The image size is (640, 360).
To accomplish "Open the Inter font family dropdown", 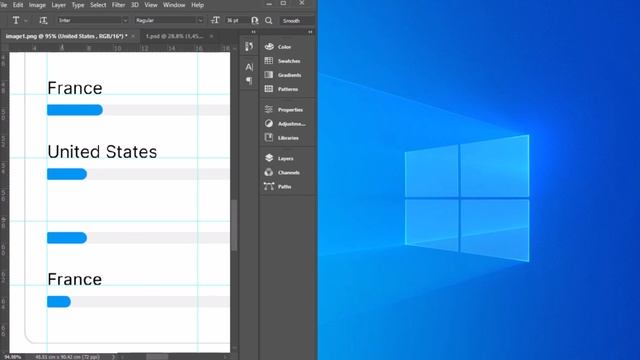I will coord(93,20).
